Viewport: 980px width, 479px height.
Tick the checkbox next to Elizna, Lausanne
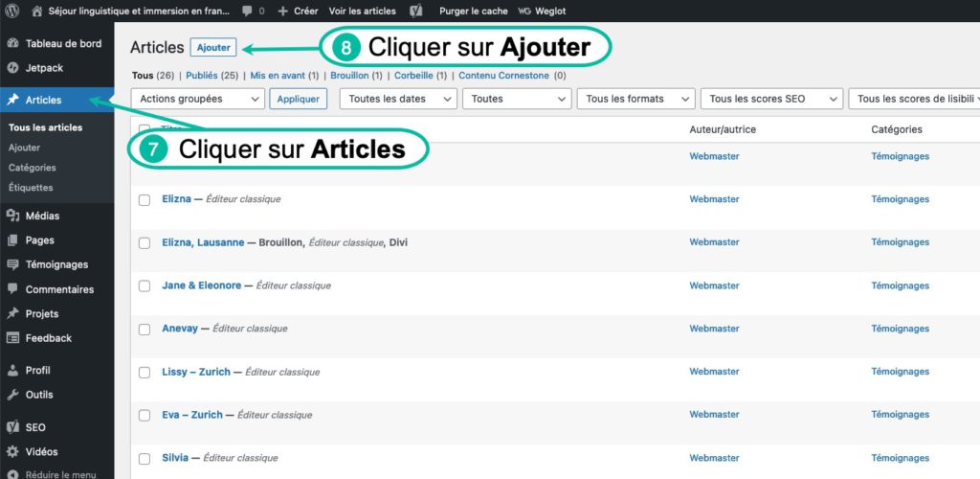tap(145, 243)
